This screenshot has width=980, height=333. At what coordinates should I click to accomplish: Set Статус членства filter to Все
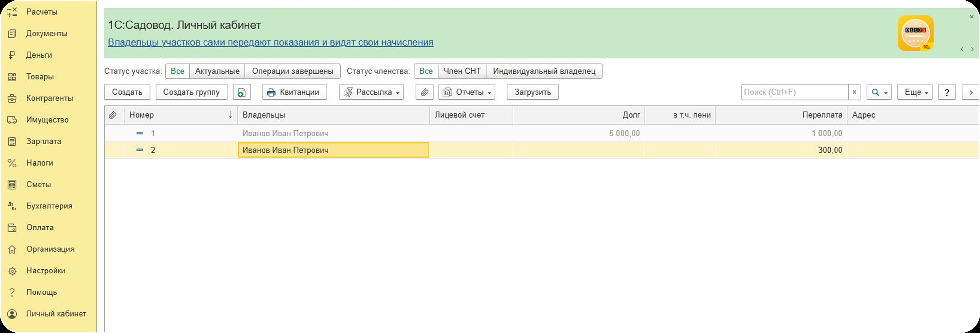tap(426, 71)
